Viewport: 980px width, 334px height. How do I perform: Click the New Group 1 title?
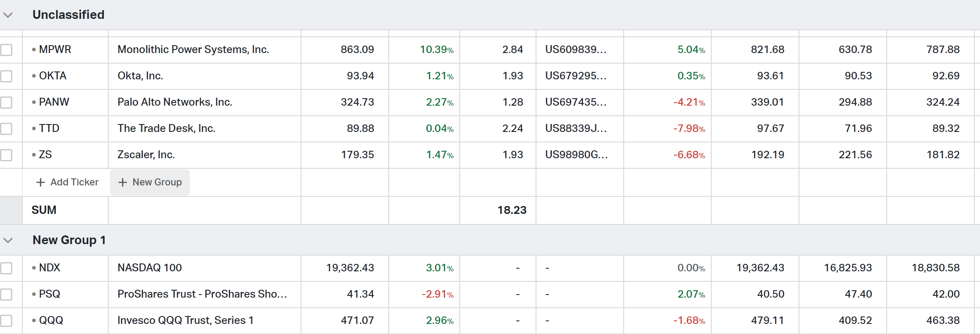tap(69, 240)
